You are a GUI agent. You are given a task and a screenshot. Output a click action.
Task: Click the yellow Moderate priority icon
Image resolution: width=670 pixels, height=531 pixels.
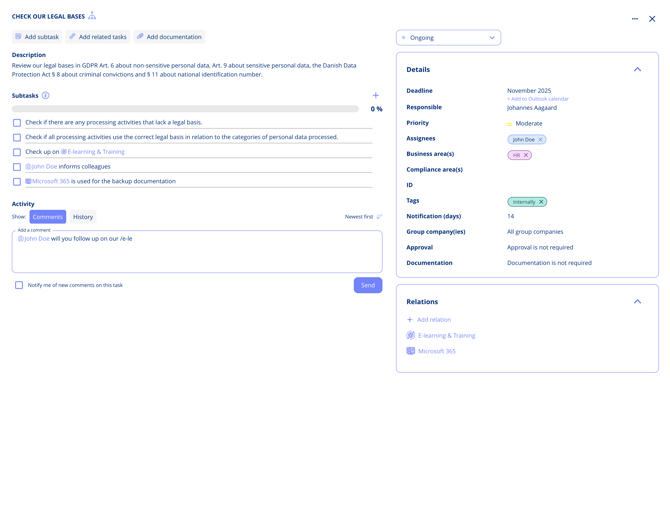(509, 124)
